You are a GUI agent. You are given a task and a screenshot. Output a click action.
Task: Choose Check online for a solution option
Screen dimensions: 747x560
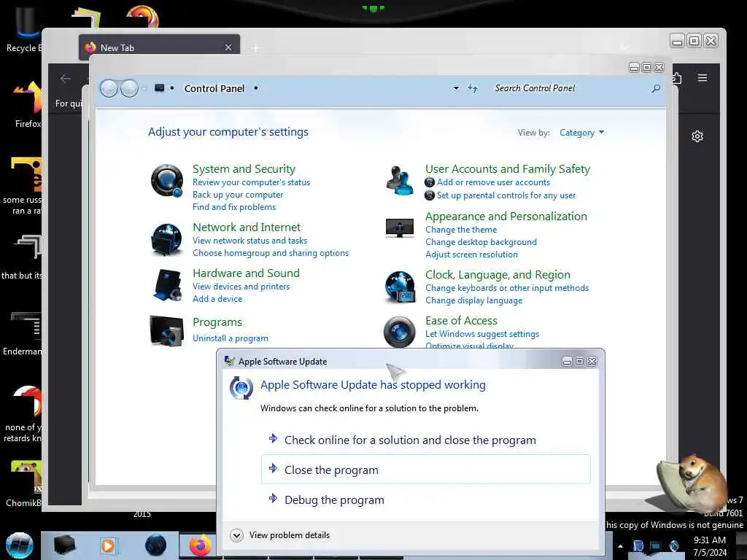(426, 440)
